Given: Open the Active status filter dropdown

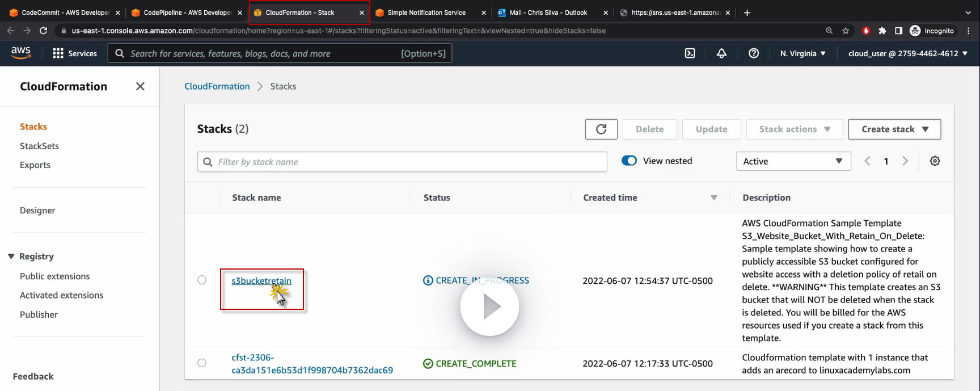Looking at the screenshot, I should coord(793,161).
